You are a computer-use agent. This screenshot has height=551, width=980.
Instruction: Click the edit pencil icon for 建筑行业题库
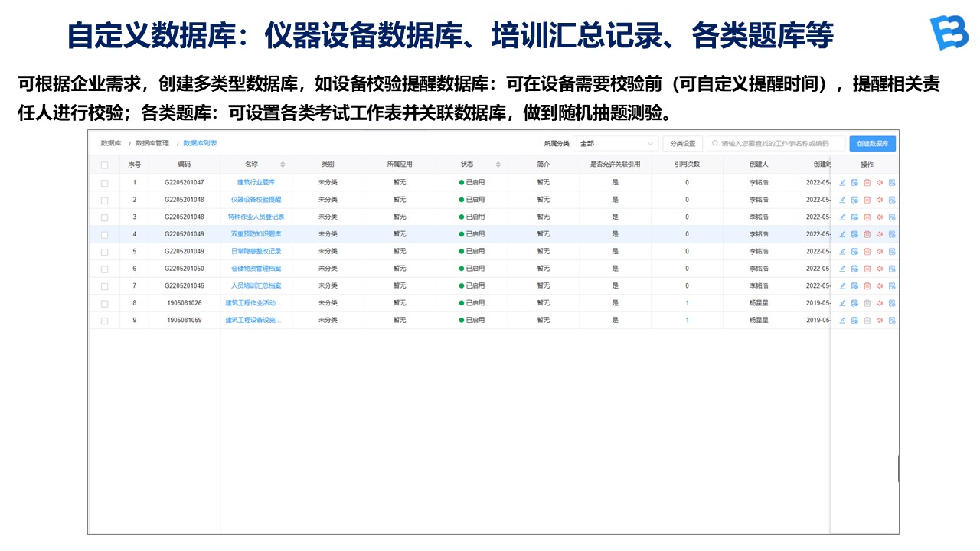pos(842,183)
